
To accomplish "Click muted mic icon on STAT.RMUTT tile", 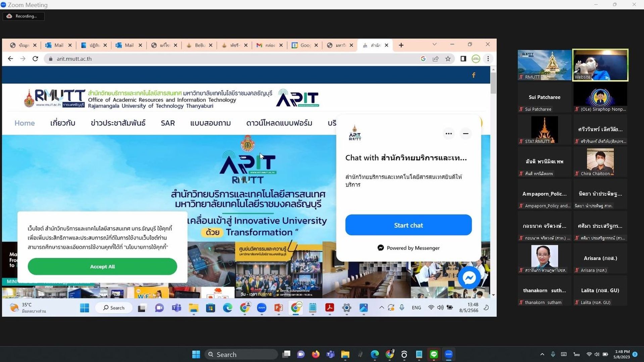I will [x=521, y=141].
